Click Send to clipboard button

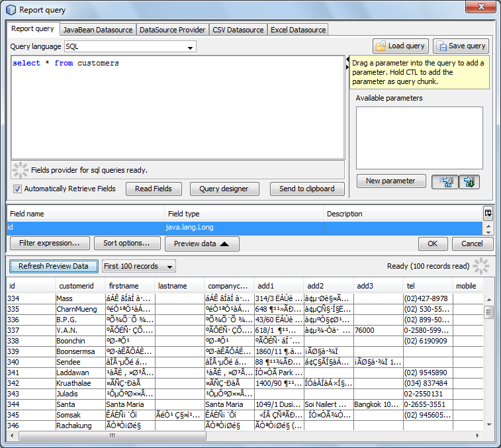coord(307,189)
